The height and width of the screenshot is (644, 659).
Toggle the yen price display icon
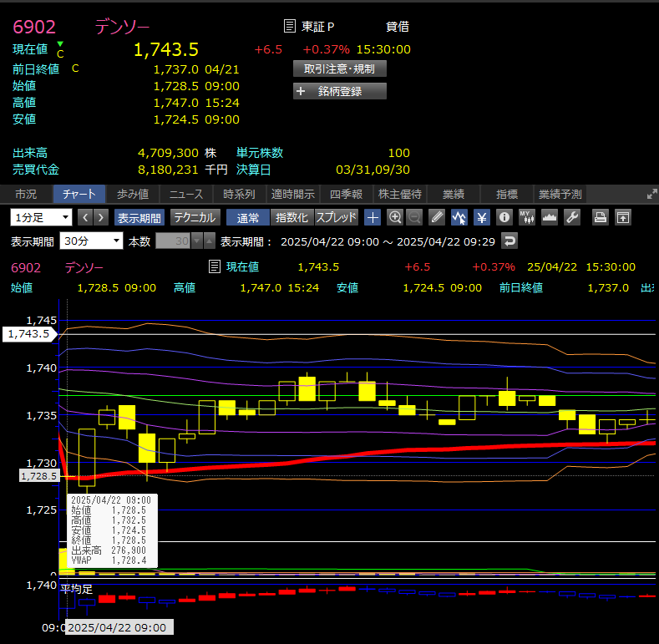482,217
